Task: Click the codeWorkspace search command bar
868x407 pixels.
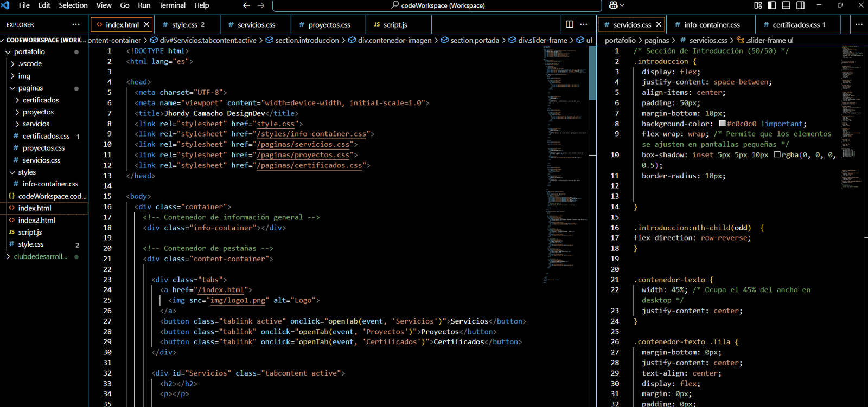Action: point(437,5)
